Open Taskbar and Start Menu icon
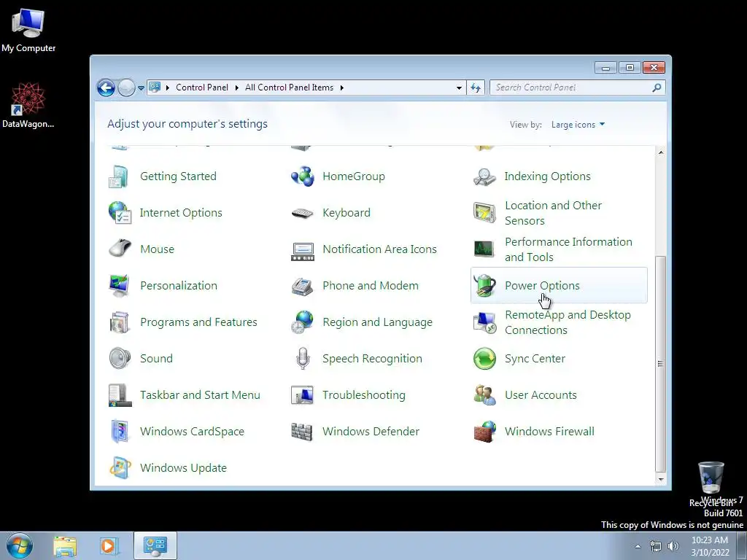The image size is (747, 560). (120, 395)
